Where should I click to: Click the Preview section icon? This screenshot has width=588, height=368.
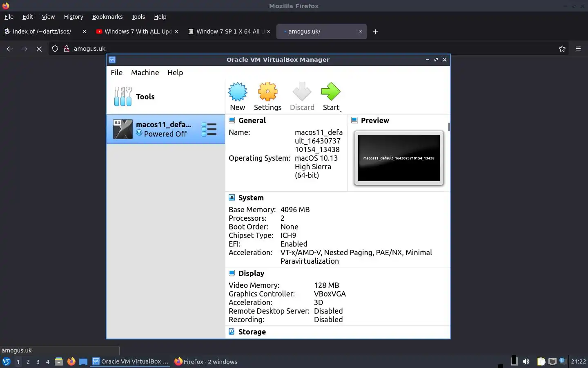click(354, 120)
